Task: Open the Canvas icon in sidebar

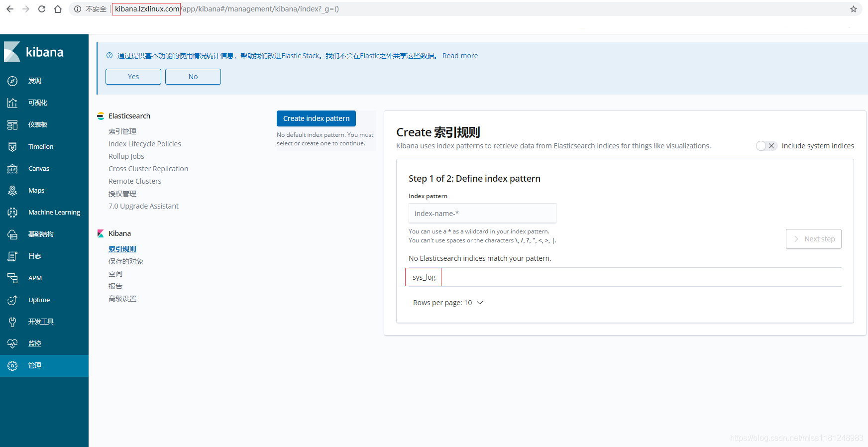Action: pos(12,168)
